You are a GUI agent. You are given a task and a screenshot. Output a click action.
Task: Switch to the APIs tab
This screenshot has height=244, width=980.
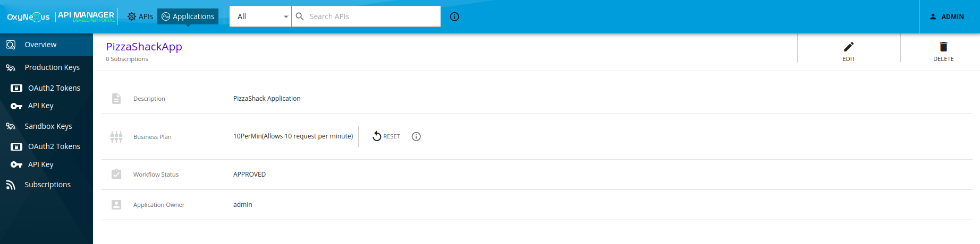click(140, 16)
